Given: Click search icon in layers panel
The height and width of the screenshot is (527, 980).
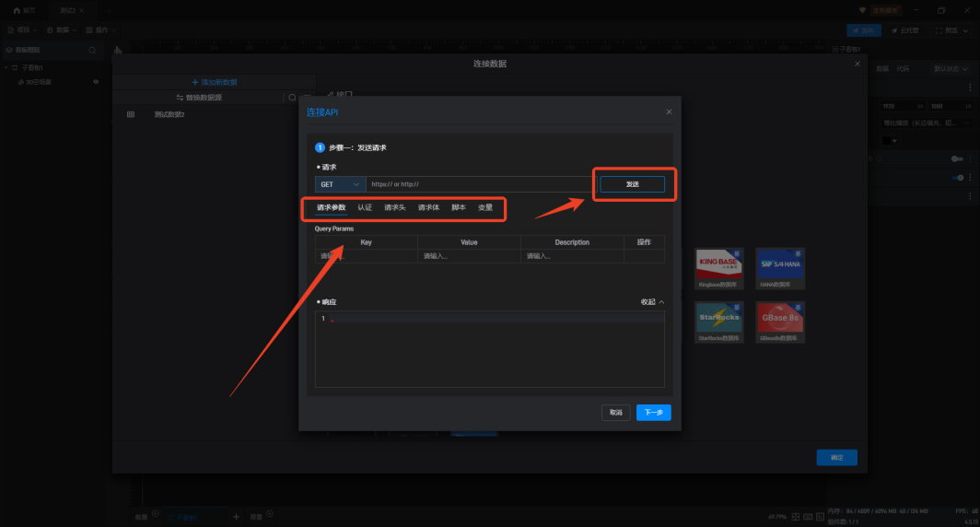Looking at the screenshot, I should tap(92, 50).
